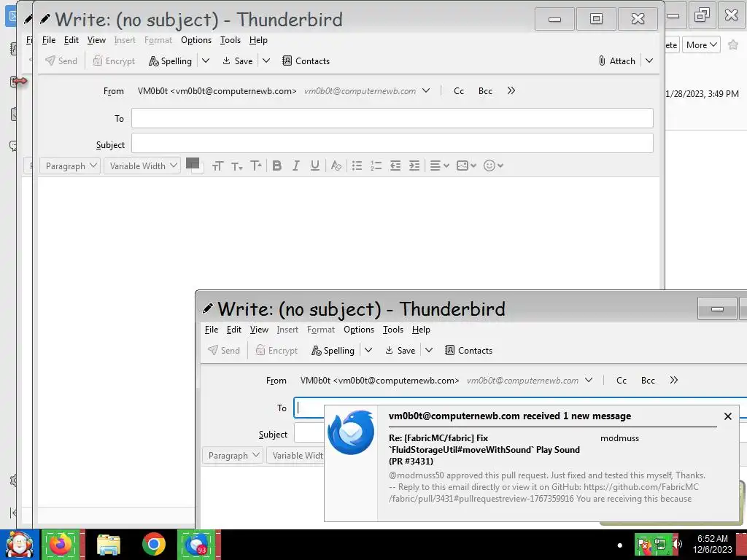This screenshot has height=560, width=747.
Task: Click the Attach paperclip button
Action: pos(617,61)
